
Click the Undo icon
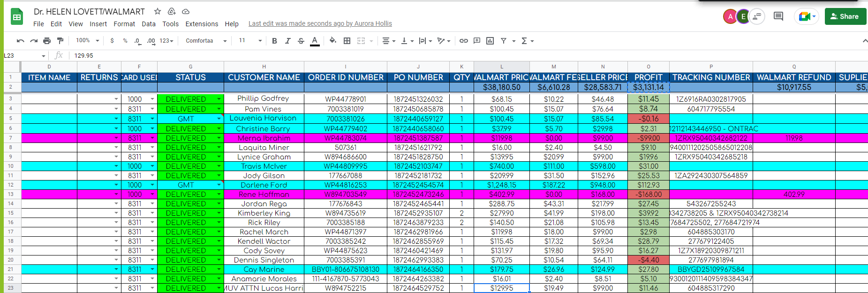coord(20,41)
